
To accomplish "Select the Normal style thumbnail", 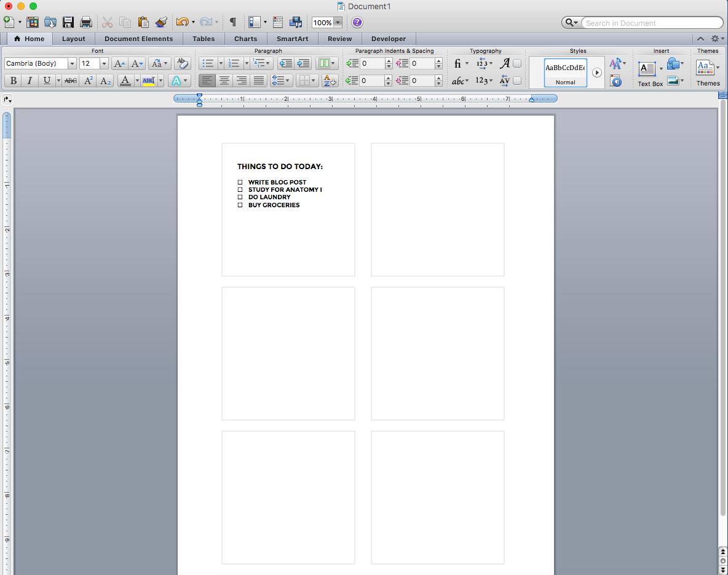I will coord(565,73).
